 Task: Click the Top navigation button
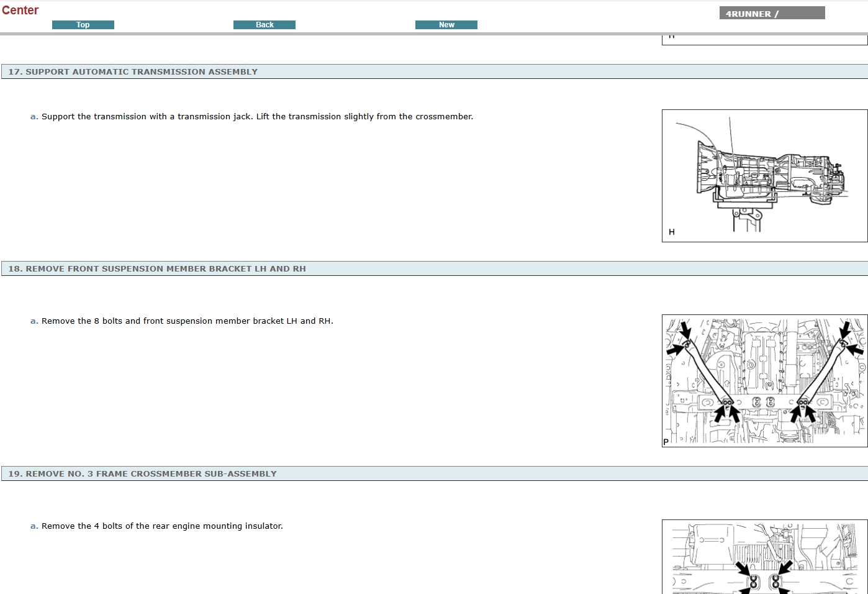coord(83,25)
